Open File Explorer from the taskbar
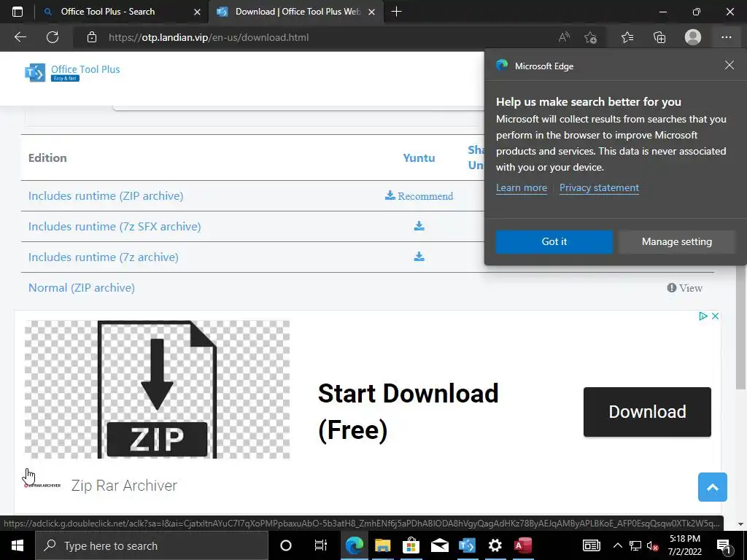The image size is (747, 560). pyautogui.click(x=382, y=545)
